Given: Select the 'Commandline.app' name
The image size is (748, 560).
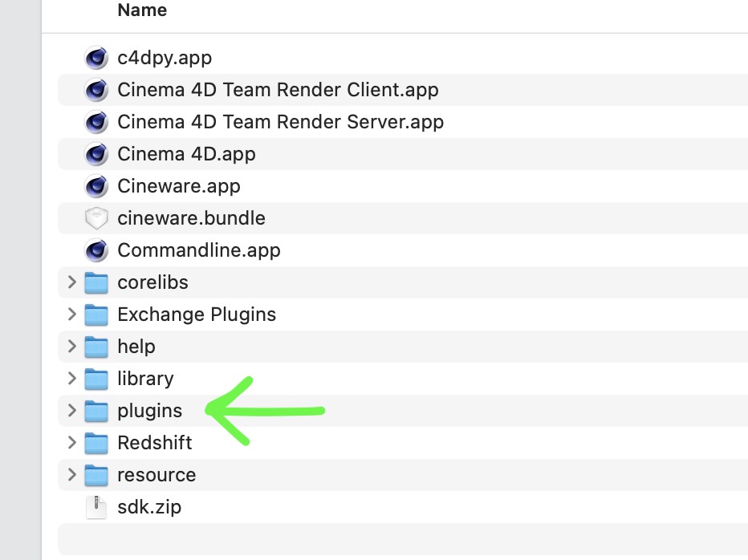Looking at the screenshot, I should pos(199,250).
